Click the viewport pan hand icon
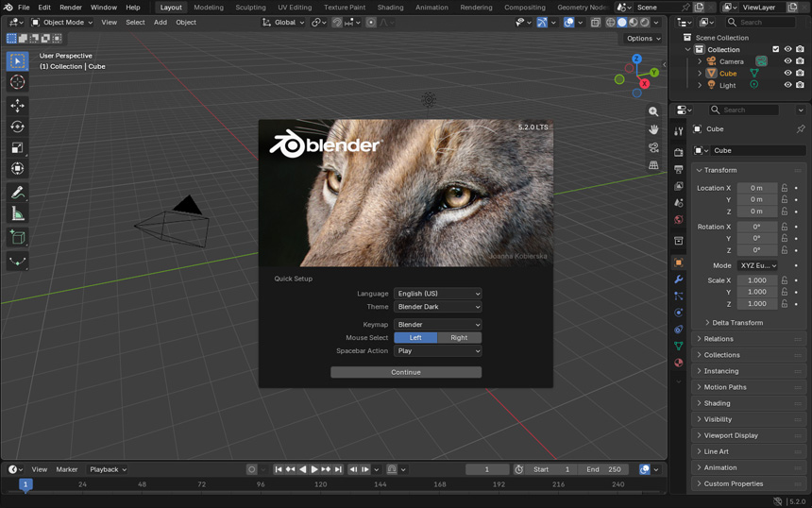This screenshot has height=508, width=812. [x=653, y=129]
